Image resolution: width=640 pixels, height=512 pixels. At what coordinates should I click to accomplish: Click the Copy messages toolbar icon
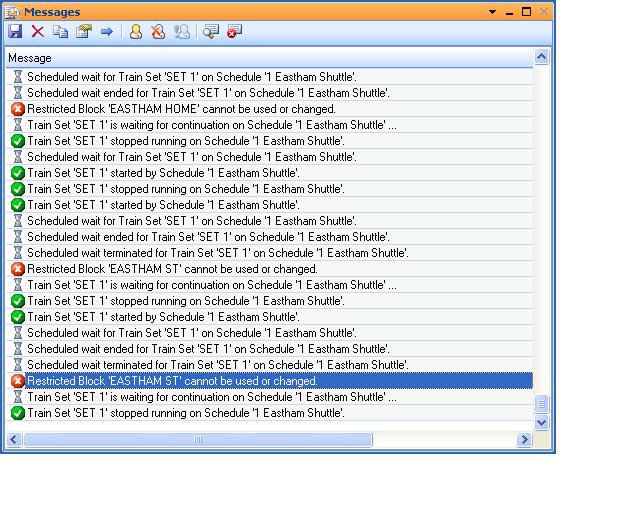(x=60, y=32)
